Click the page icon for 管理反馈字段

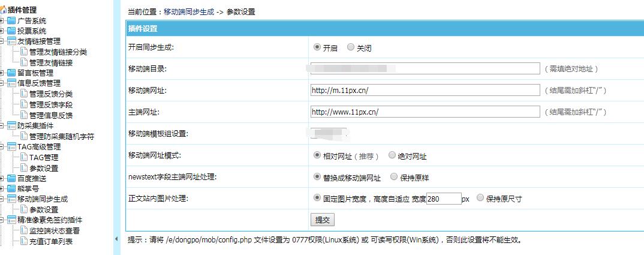pos(24,104)
